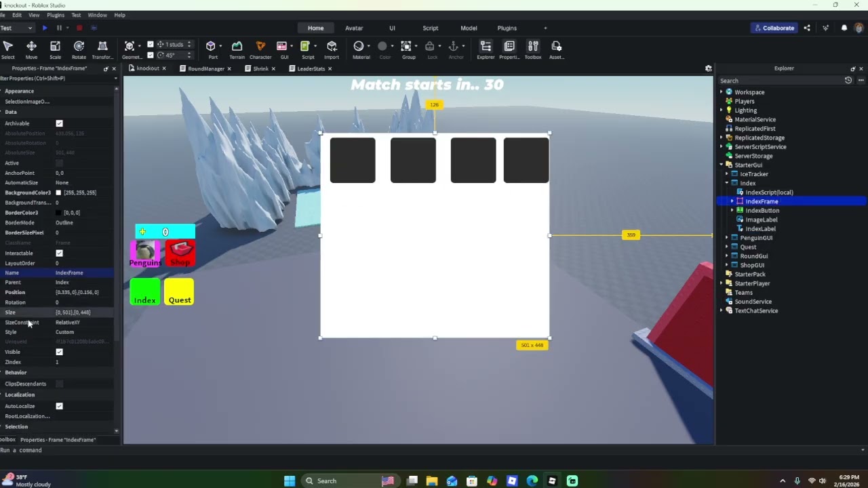Expand ReplicatedStorage in Explorer
868x488 pixels.
tap(721, 138)
